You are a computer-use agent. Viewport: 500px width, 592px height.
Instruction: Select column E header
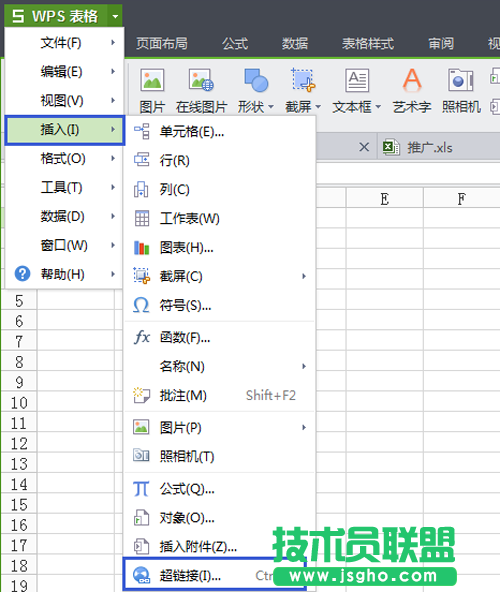tap(384, 198)
